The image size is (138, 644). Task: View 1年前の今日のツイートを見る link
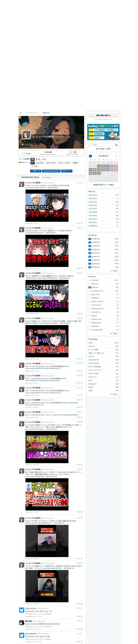[103, 185]
